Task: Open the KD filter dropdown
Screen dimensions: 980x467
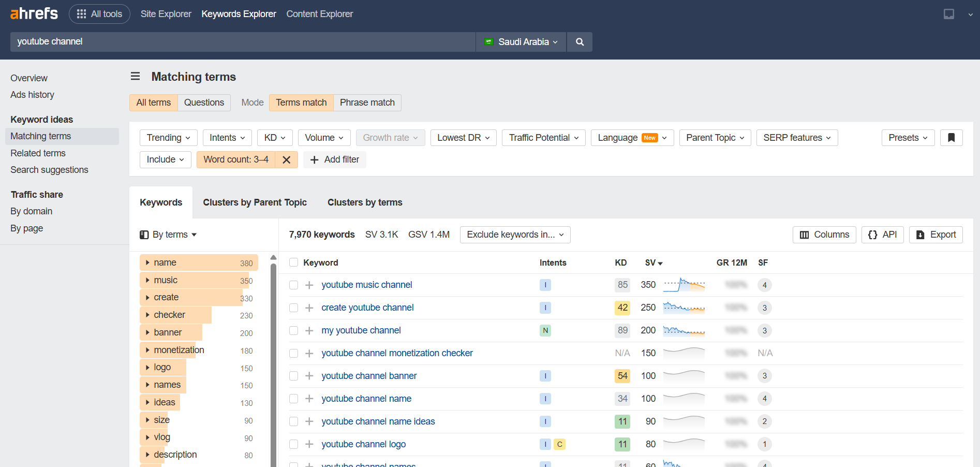Action: click(x=275, y=138)
